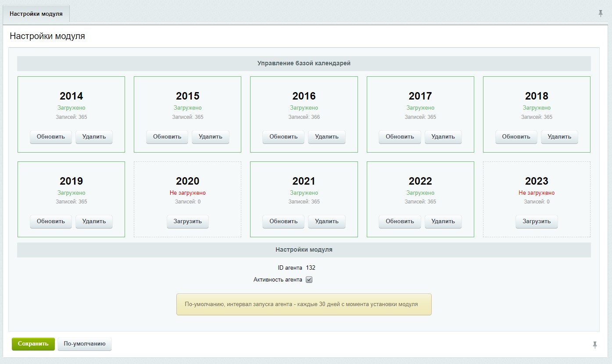
Task: Refresh the 2017 calendar
Action: 400,137
